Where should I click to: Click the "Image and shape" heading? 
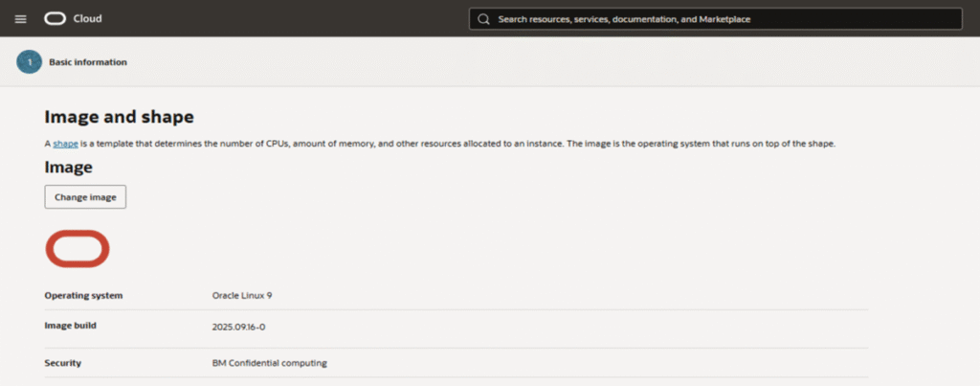coord(119,117)
